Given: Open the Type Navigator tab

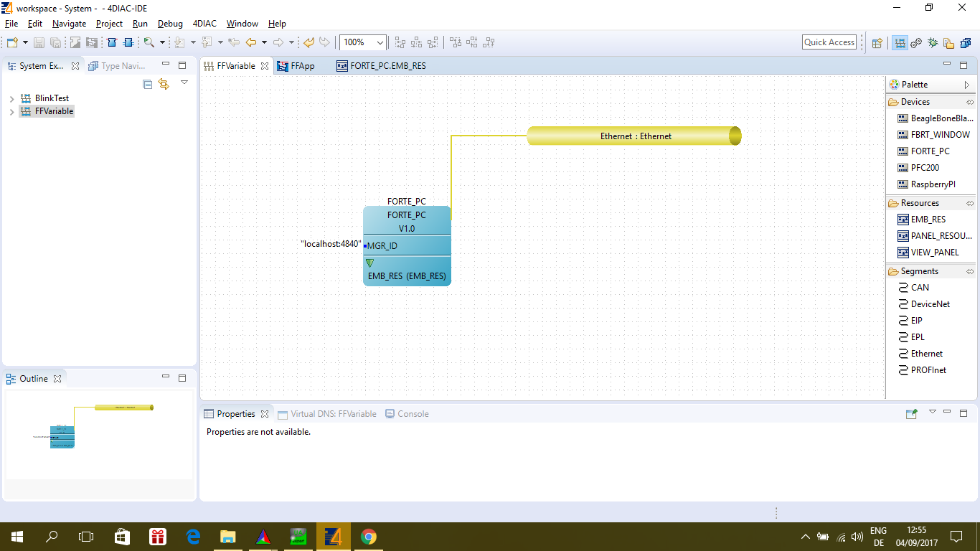Looking at the screenshot, I should 117,66.
